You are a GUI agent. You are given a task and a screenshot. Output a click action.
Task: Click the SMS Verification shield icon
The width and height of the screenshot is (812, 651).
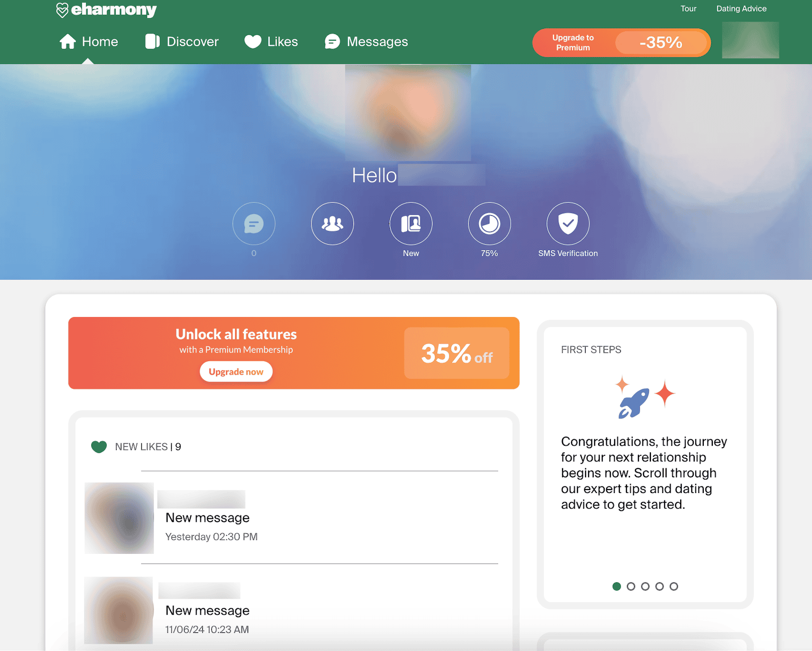[x=567, y=224]
